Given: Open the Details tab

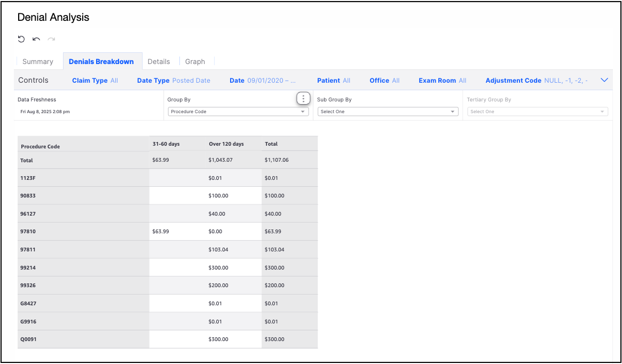Looking at the screenshot, I should point(159,61).
